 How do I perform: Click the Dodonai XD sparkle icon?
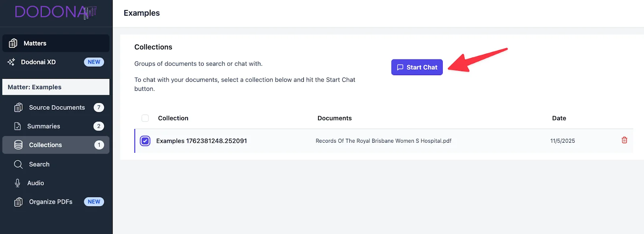[x=11, y=62]
